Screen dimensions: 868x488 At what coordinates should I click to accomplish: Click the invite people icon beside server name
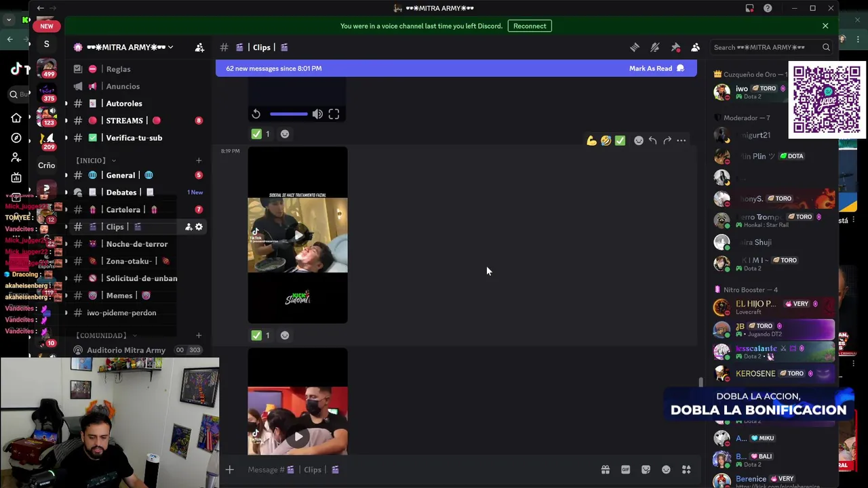(x=199, y=47)
